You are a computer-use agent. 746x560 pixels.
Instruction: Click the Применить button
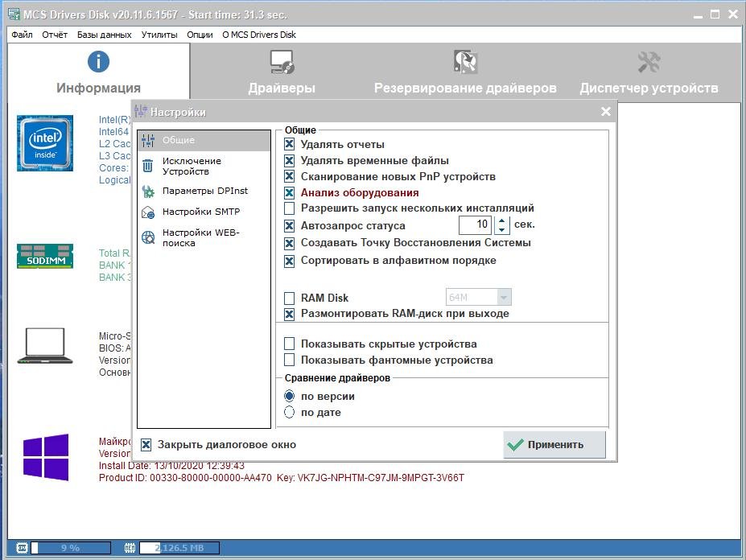click(x=554, y=445)
